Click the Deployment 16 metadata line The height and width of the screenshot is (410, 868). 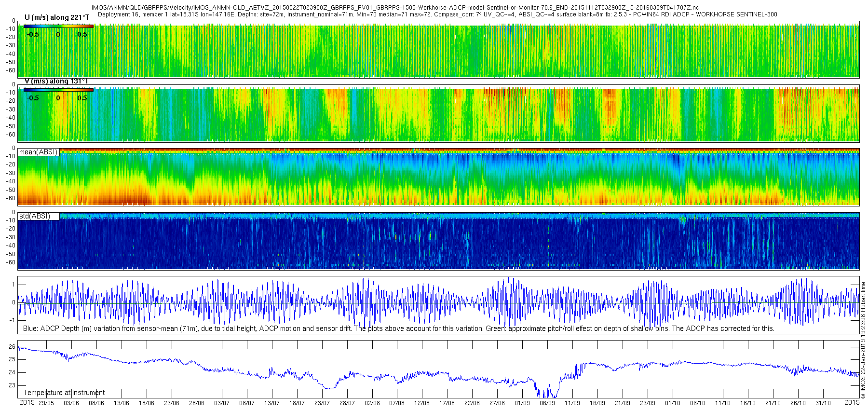pyautogui.click(x=437, y=14)
